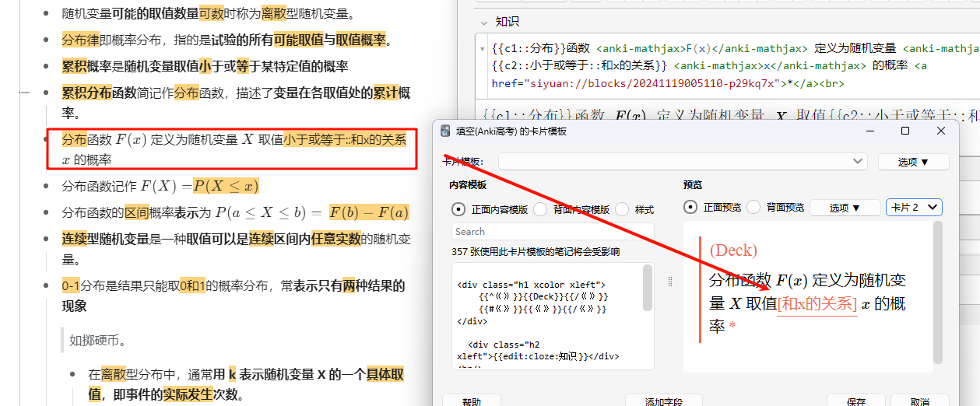Click the splitter grip between template and preview panes
This screenshot has height=406, width=980.
[669, 282]
